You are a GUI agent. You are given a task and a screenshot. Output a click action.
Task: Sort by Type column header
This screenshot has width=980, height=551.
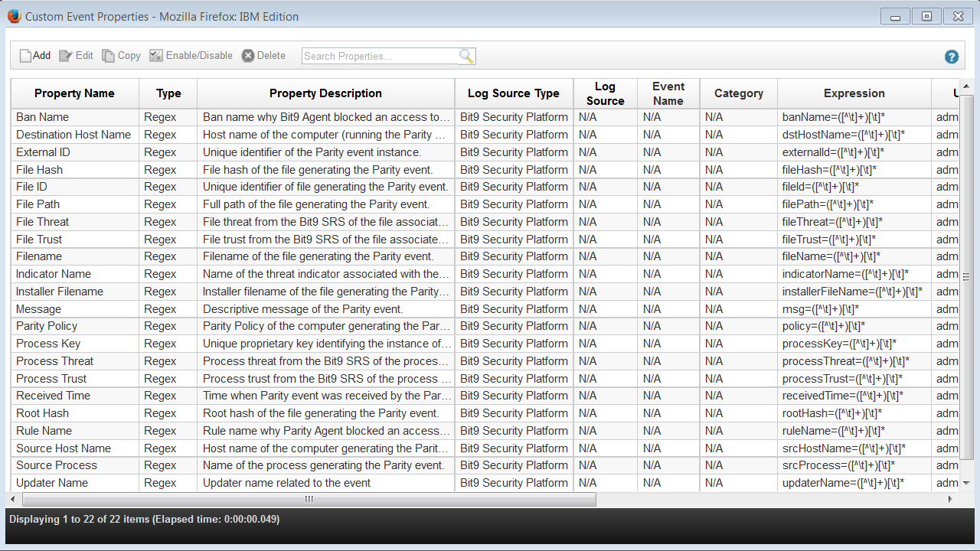point(168,93)
